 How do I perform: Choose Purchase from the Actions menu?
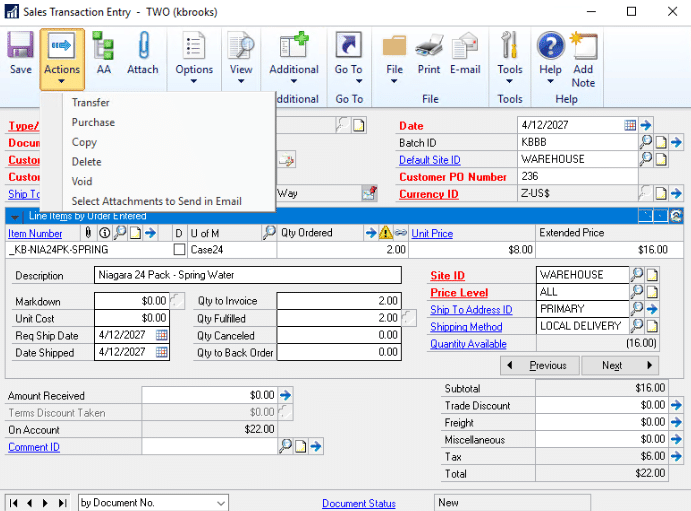click(x=93, y=122)
